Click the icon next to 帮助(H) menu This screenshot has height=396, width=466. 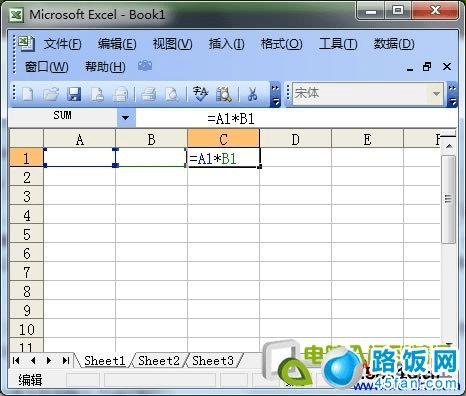[x=145, y=66]
